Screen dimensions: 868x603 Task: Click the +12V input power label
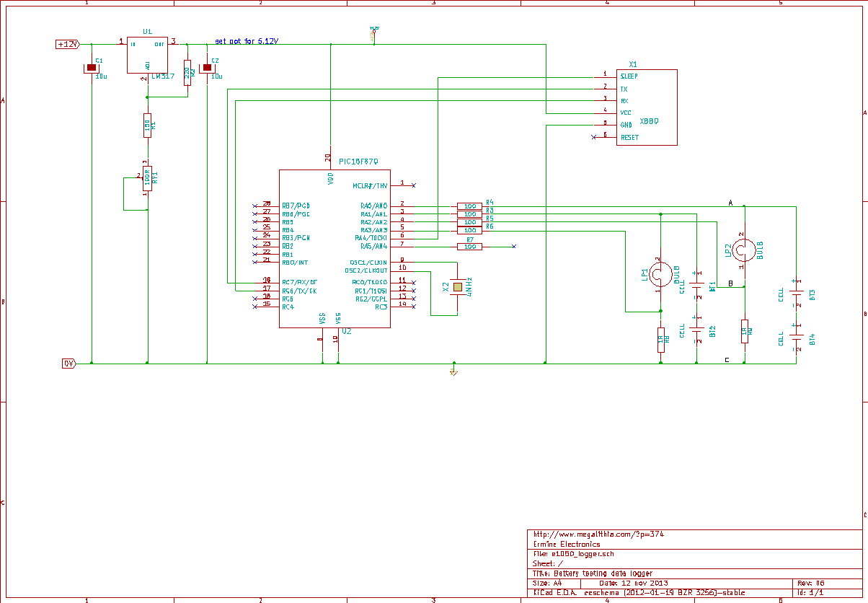[x=67, y=44]
